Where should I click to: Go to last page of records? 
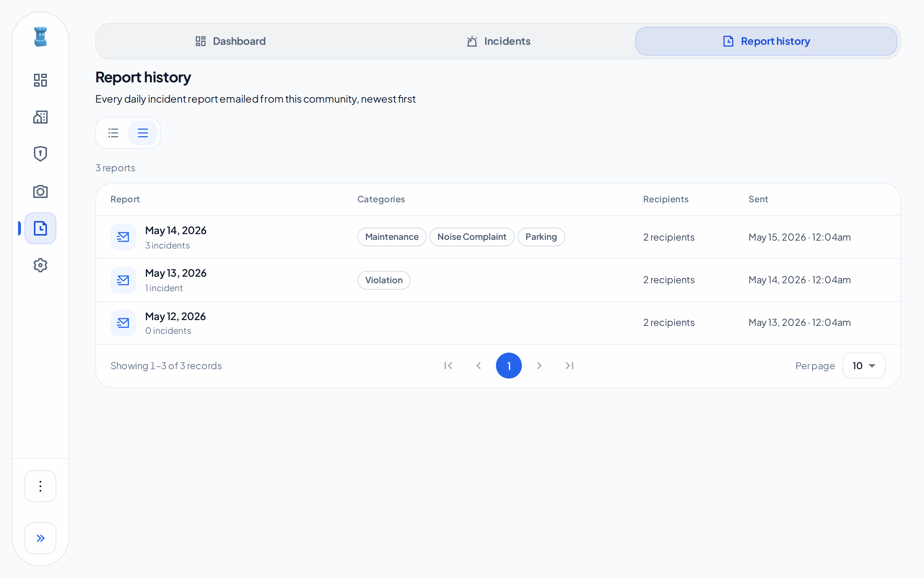click(x=569, y=366)
